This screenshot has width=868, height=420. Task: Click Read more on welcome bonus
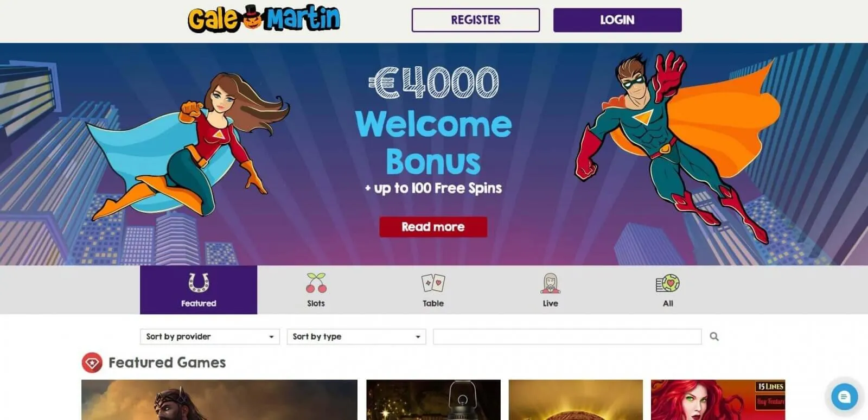pyautogui.click(x=433, y=227)
